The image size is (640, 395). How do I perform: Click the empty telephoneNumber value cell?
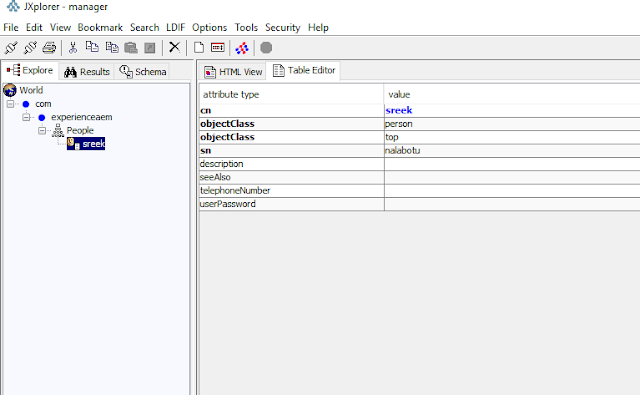click(x=512, y=191)
